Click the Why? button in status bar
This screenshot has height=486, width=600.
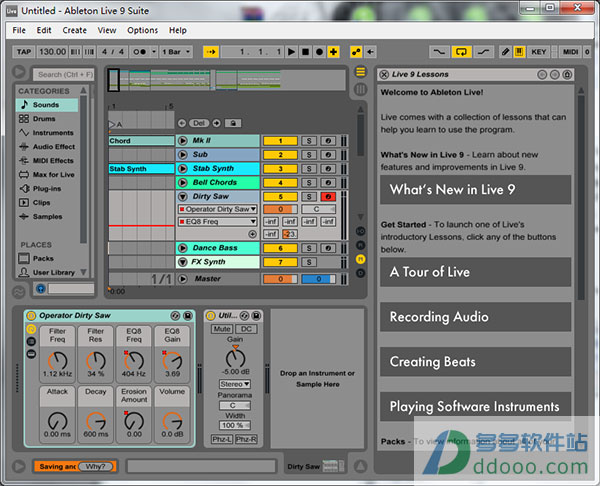pos(96,466)
